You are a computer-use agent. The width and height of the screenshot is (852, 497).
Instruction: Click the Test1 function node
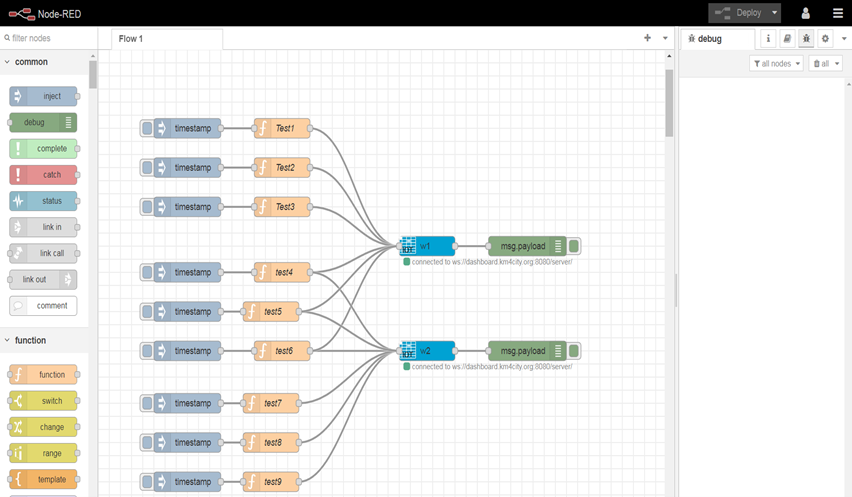(282, 128)
